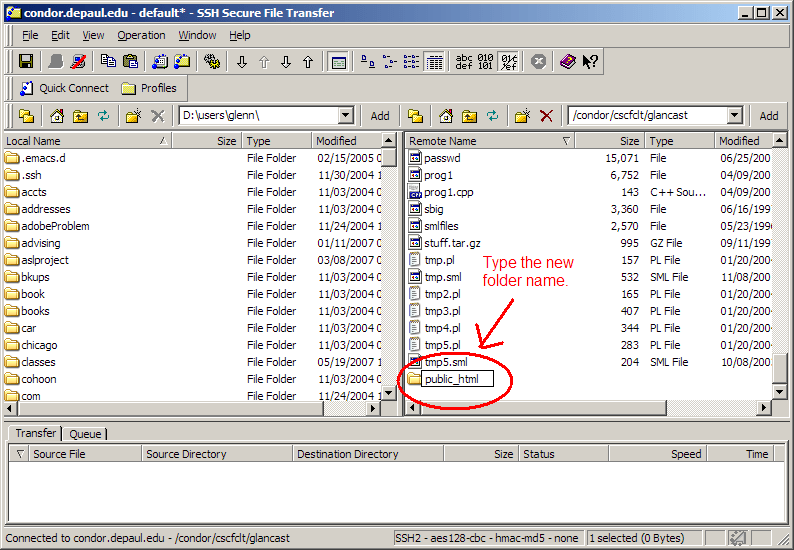Viewport: 794px width, 550px height.
Task: Create a new folder in the local pane
Action: [x=133, y=116]
